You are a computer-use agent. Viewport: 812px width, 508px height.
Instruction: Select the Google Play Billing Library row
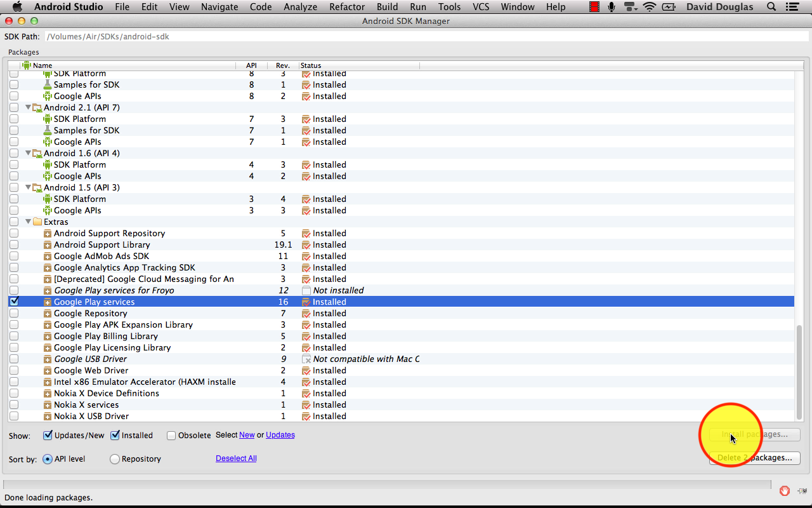(401, 337)
